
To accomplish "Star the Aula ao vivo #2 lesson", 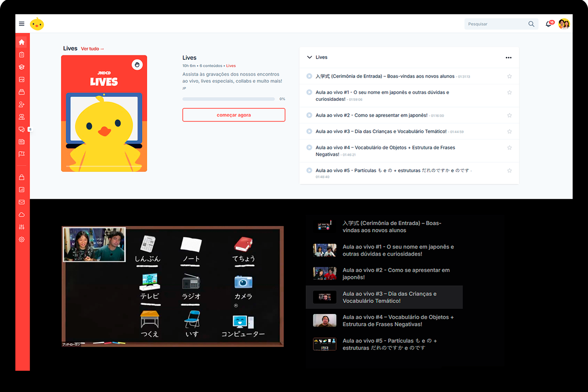I will click(x=509, y=115).
